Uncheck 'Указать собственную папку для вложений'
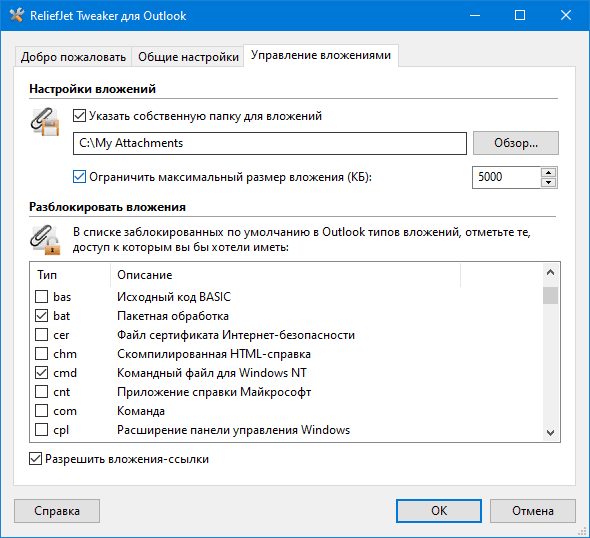Image resolution: width=590 pixels, height=538 pixels. point(79,116)
